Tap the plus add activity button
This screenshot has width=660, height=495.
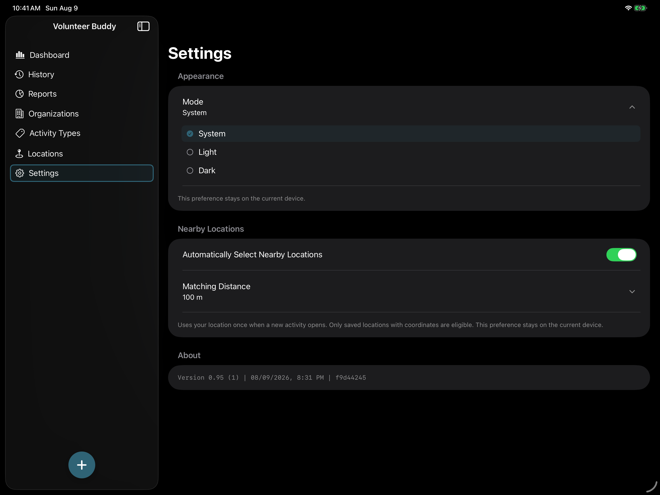82,465
